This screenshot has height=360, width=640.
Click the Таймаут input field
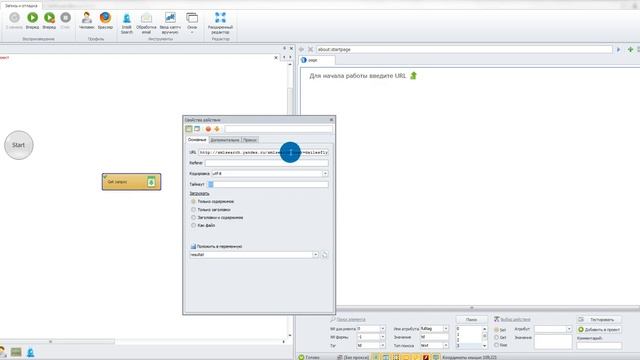[x=268, y=184]
